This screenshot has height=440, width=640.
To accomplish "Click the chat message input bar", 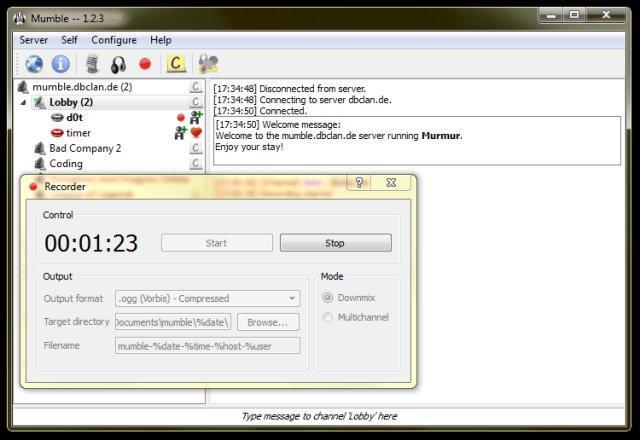I will pos(319,416).
